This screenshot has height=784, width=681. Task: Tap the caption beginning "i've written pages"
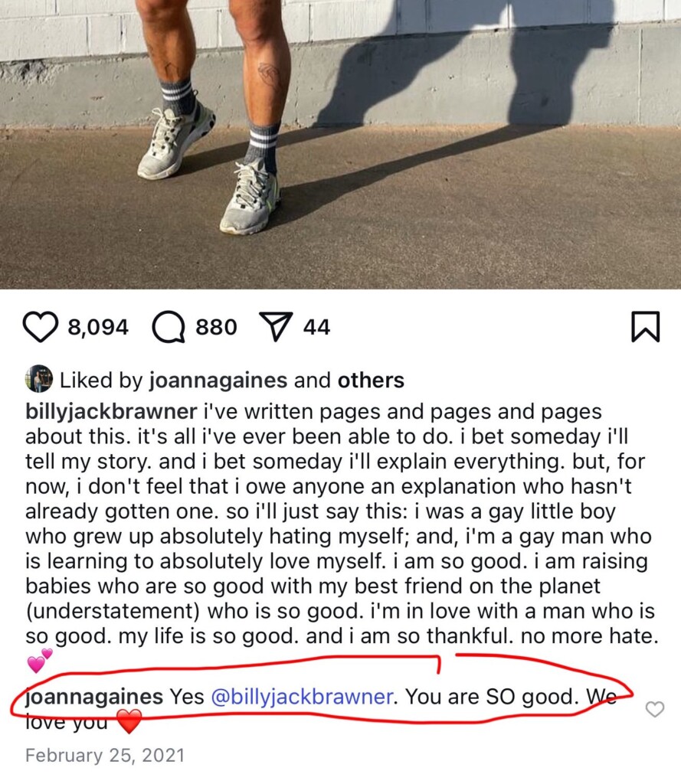pyautogui.click(x=341, y=524)
